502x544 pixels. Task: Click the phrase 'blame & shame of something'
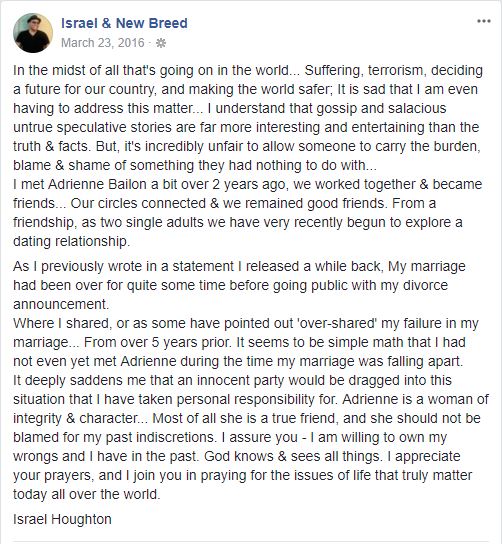(103, 165)
